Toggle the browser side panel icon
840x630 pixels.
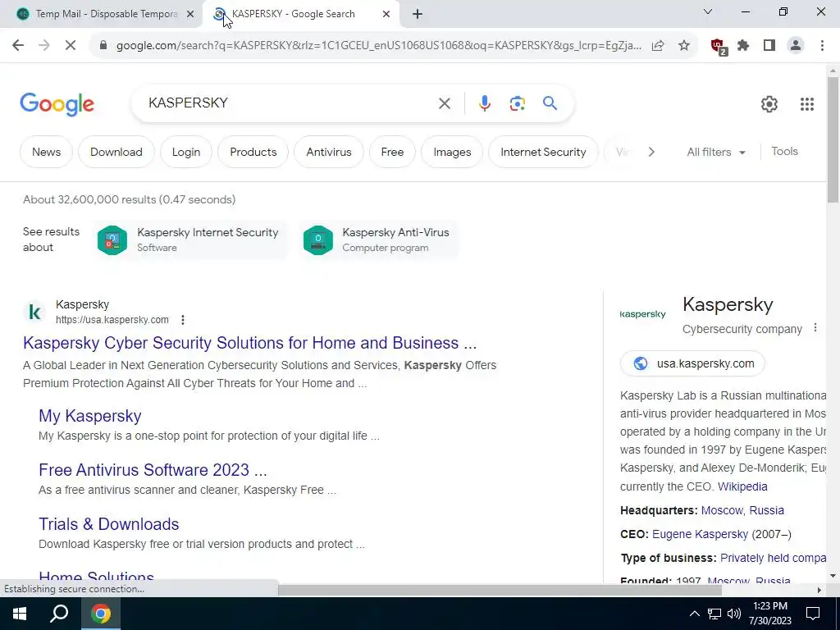[x=769, y=46]
